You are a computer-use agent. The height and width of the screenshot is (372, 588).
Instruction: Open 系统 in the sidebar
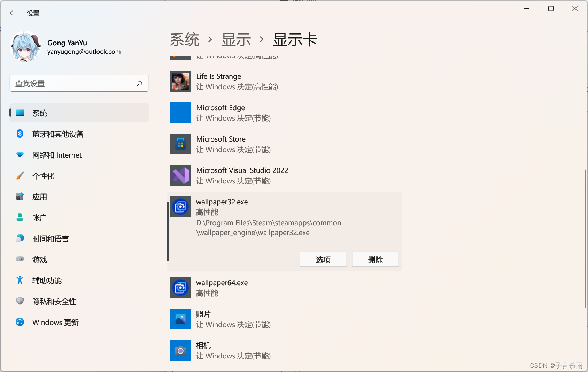tap(79, 113)
